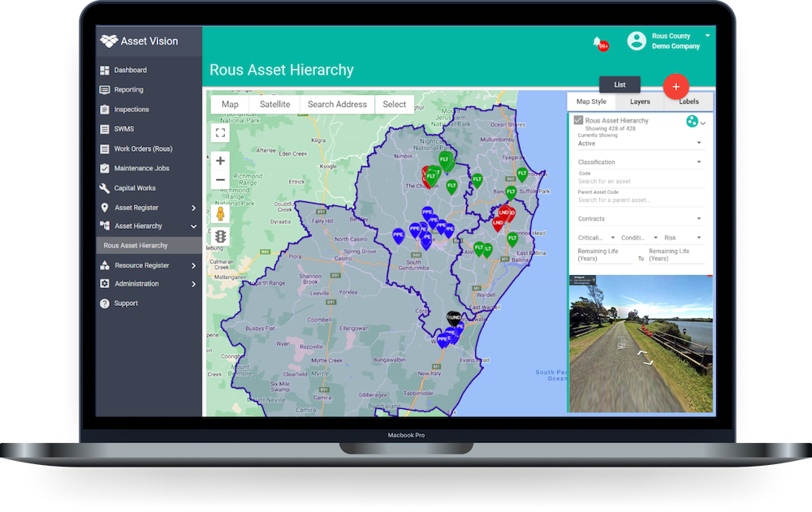Screen dimensions: 812x512
Task: Switch to the standard Map view
Action: point(230,104)
